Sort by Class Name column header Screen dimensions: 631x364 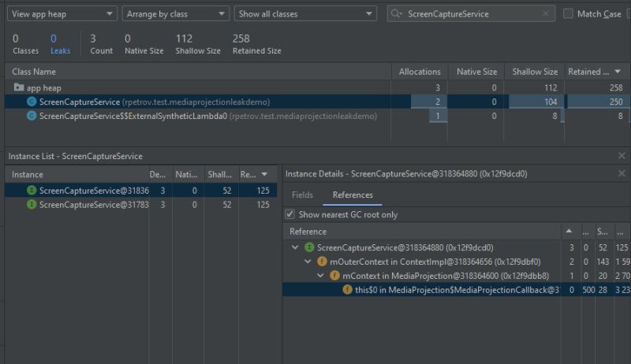pos(198,72)
